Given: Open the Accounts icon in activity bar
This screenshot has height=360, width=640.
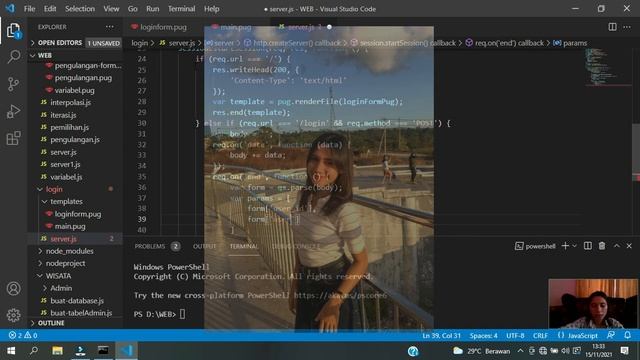Looking at the screenshot, I should coord(13,289).
